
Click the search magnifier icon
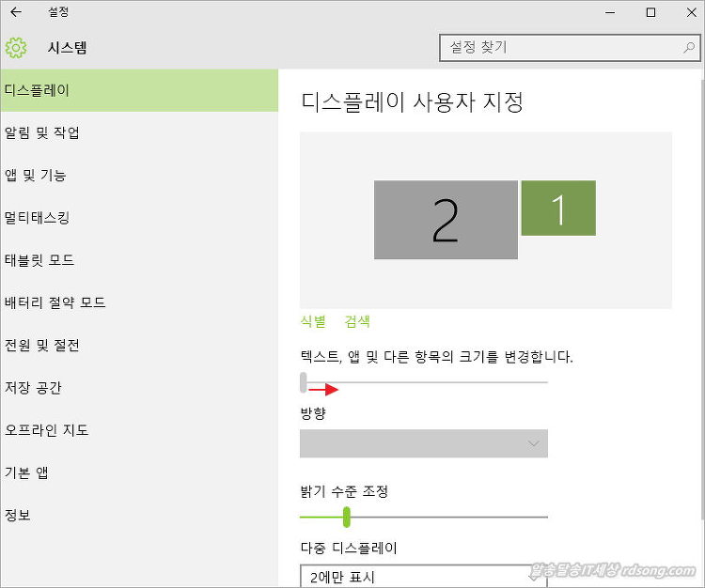click(688, 47)
